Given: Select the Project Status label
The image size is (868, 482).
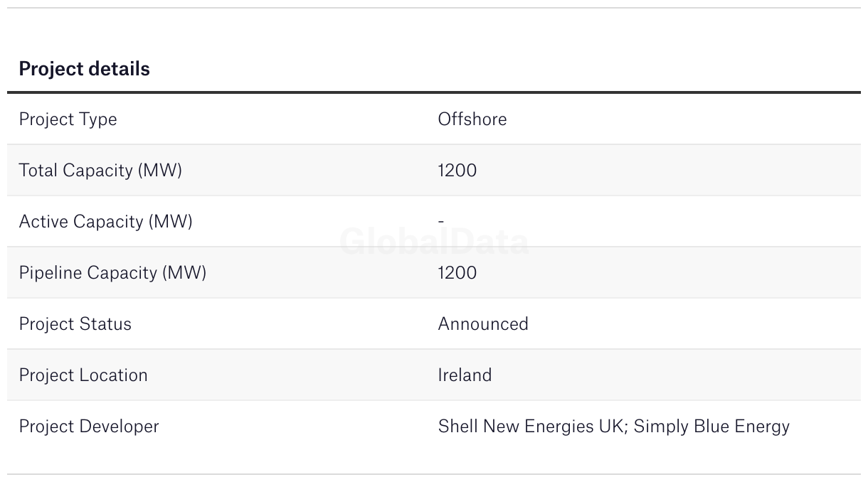Looking at the screenshot, I should (x=75, y=324).
